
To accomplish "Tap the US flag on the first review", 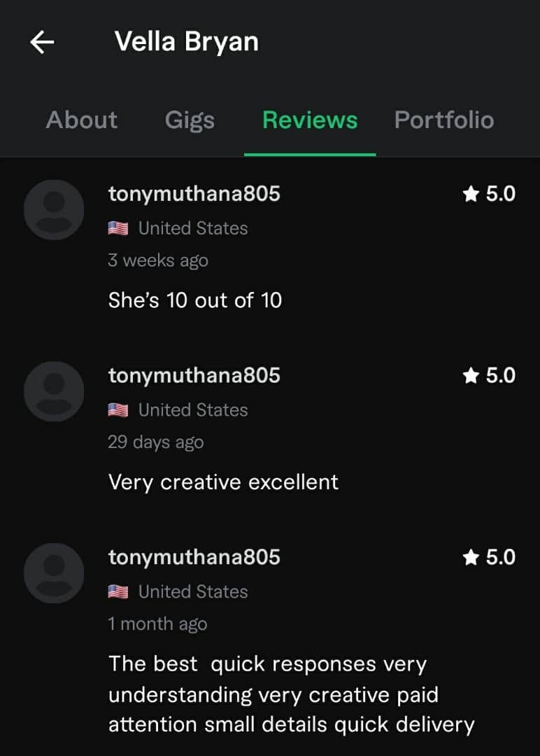I will (x=118, y=228).
